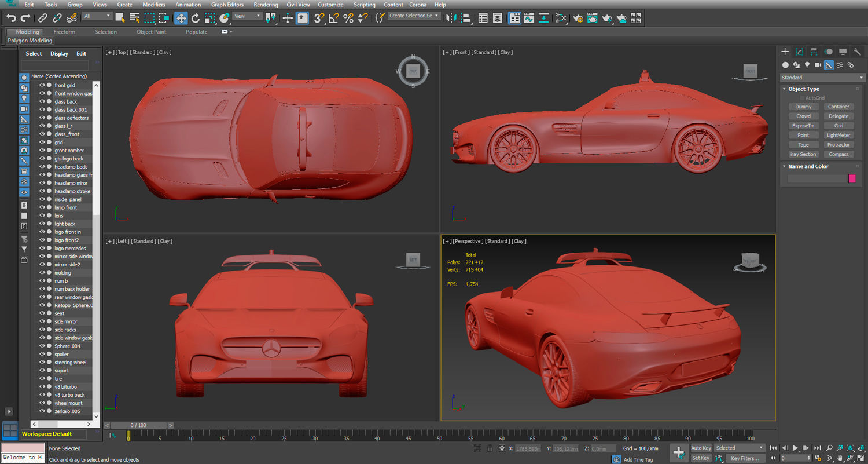Open the Render Setup teapot icon

point(578,18)
